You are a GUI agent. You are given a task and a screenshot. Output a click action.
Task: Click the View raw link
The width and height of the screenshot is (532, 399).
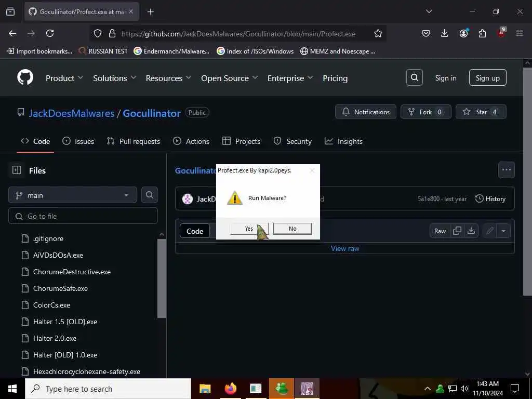345,248
